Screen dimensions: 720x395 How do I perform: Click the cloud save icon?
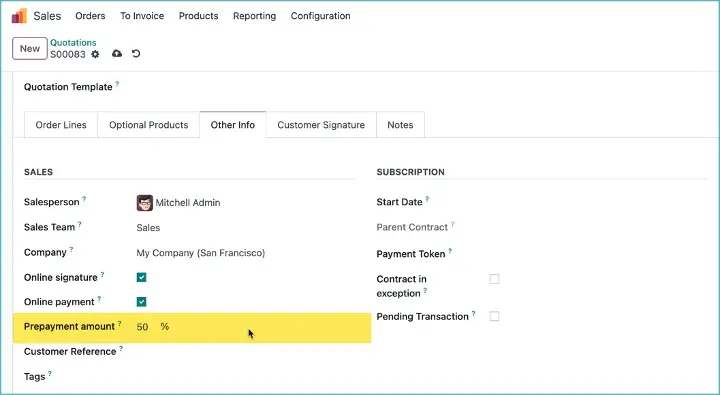click(x=117, y=54)
